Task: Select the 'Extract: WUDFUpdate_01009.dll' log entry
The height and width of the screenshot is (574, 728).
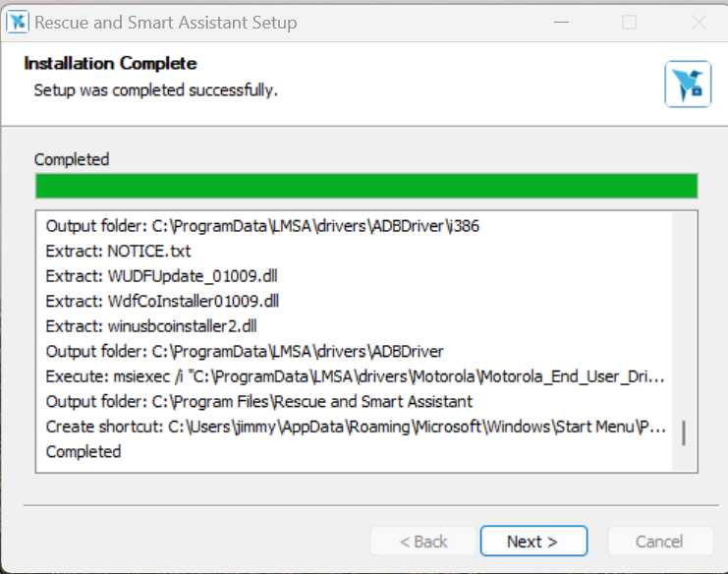Action: pos(162,275)
